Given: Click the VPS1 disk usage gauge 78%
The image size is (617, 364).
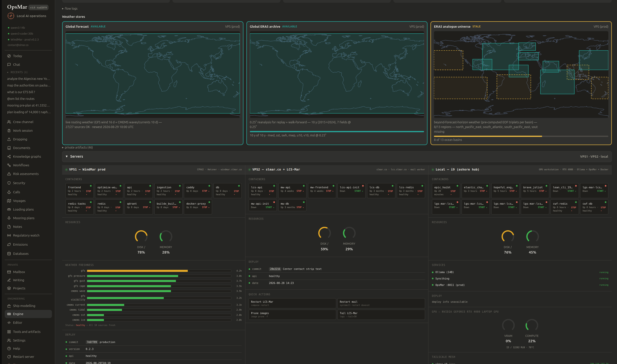Looking at the screenshot, I should click(141, 236).
